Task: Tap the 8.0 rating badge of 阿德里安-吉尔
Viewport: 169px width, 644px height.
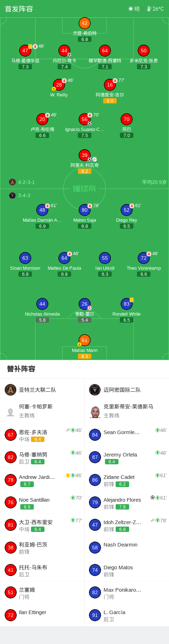Action: pyautogui.click(x=110, y=101)
